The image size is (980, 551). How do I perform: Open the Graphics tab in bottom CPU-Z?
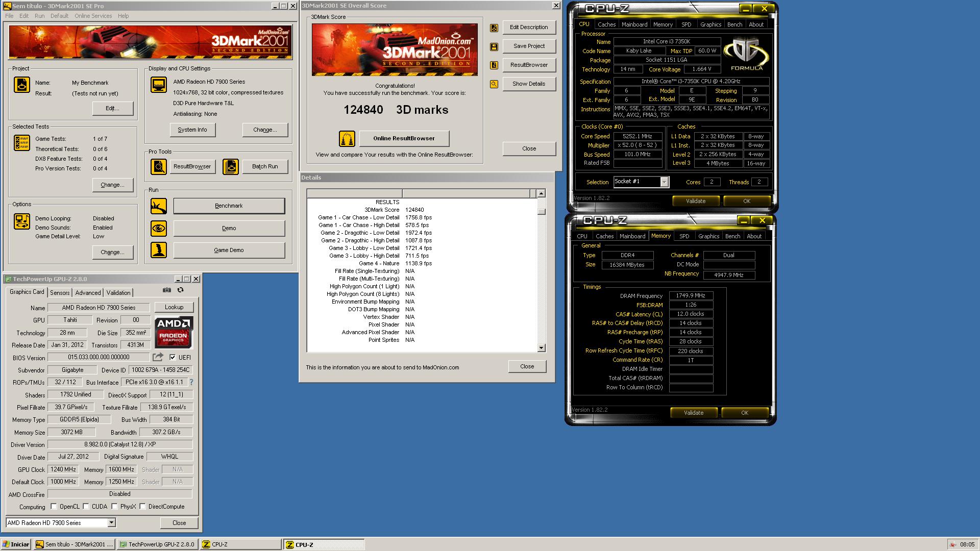click(708, 236)
